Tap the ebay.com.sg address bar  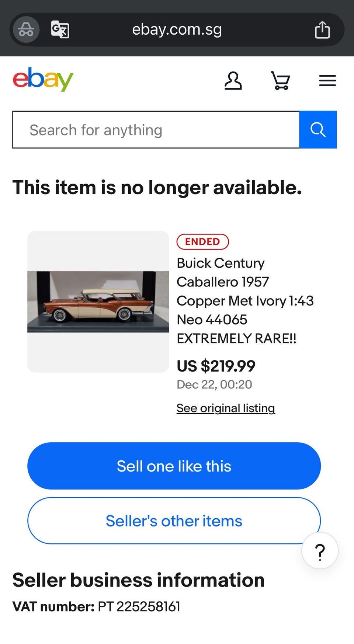177,29
